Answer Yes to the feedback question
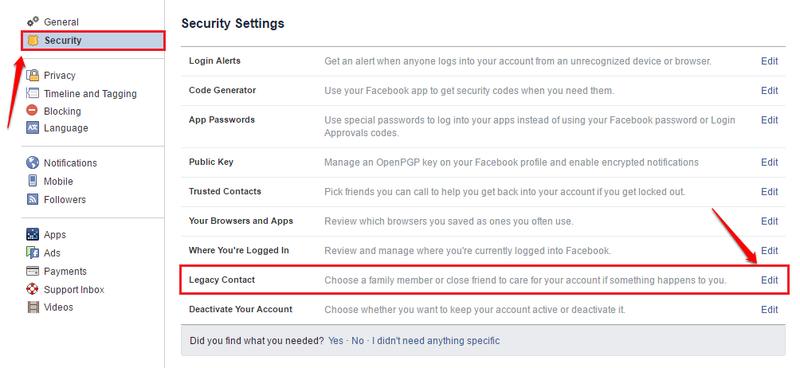 (336, 340)
